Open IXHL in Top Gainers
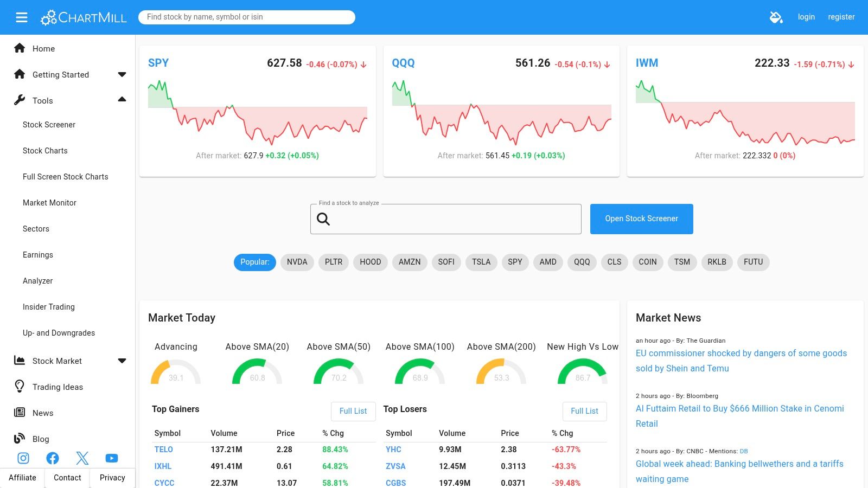 [x=163, y=466]
